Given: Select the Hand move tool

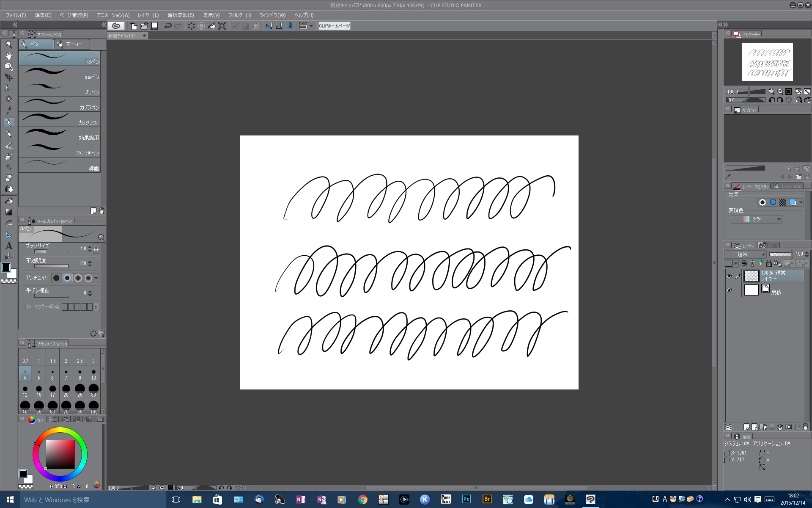Looking at the screenshot, I should click(x=8, y=55).
